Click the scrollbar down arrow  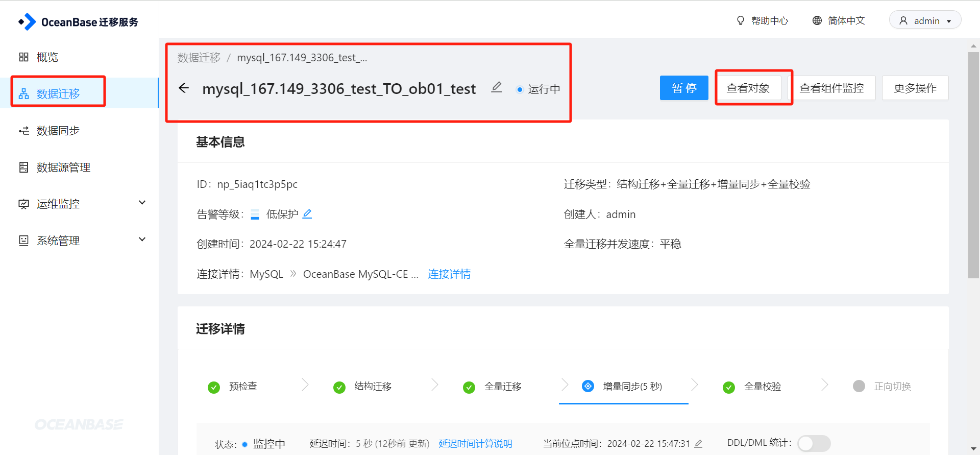point(973,449)
